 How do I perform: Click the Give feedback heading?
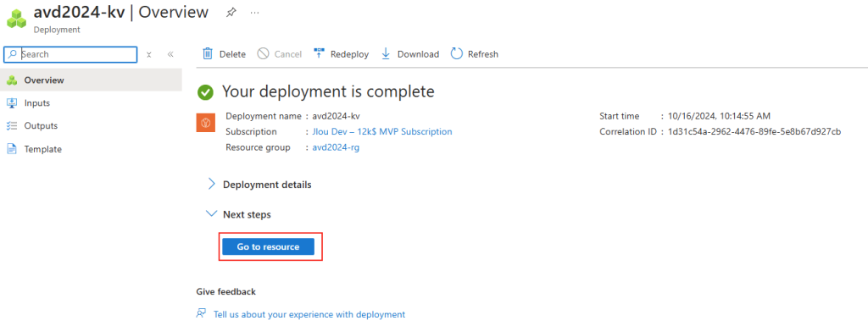[225, 291]
